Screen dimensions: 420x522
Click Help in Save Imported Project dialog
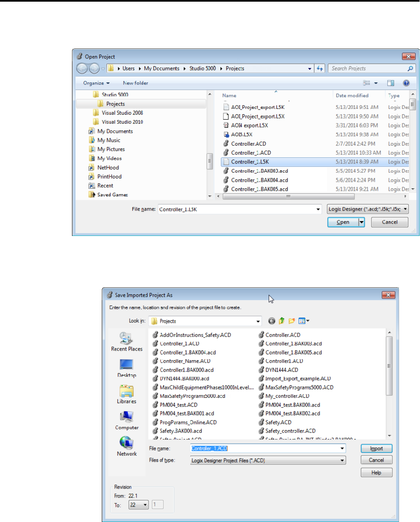click(376, 473)
